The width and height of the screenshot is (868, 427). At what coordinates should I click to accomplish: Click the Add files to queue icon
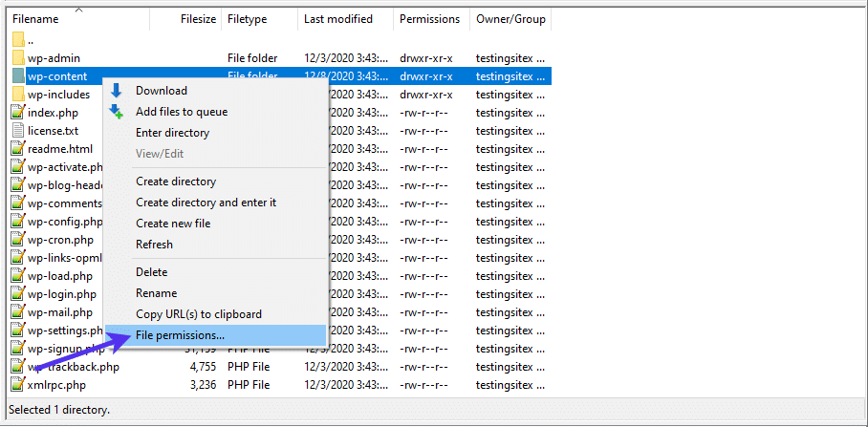[x=117, y=112]
